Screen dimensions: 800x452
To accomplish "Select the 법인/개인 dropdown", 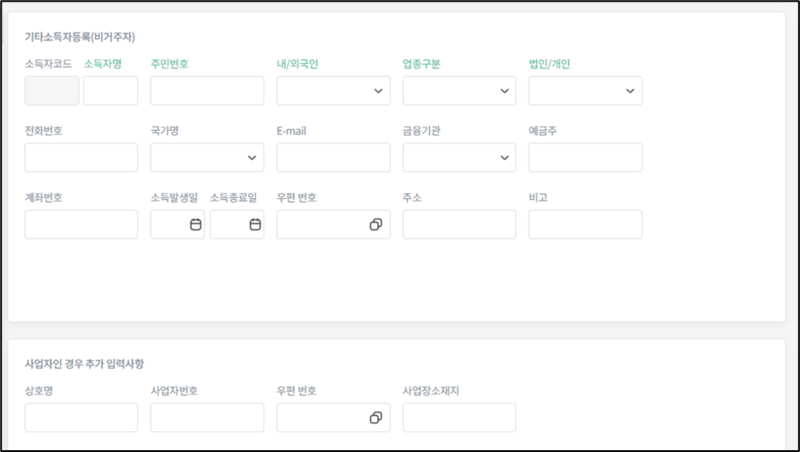I will tap(585, 91).
